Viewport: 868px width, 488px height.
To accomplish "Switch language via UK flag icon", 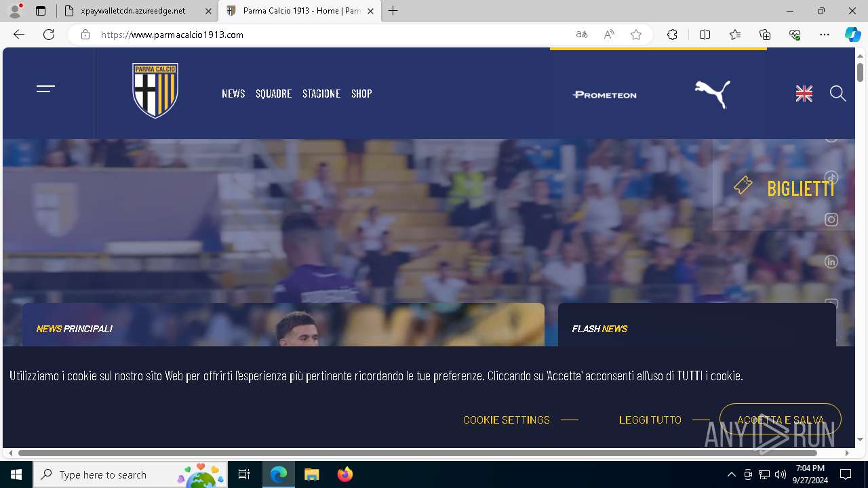I will click(804, 94).
